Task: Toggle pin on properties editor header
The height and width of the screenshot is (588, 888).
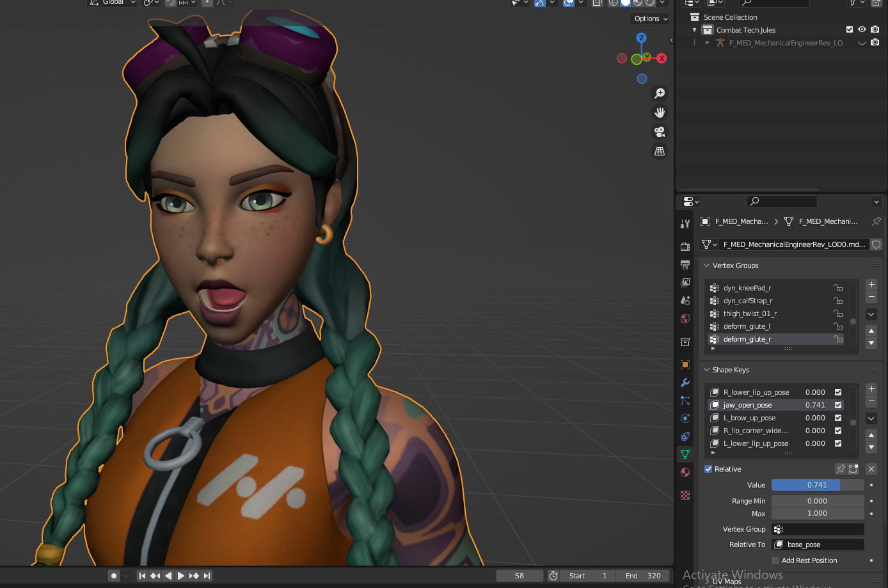Action: point(876,221)
